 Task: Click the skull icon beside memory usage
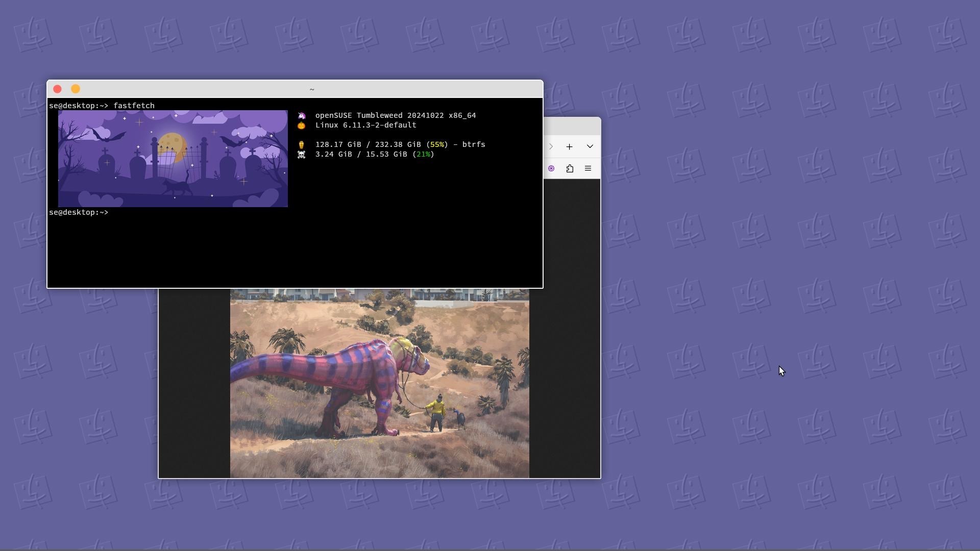[x=302, y=155]
